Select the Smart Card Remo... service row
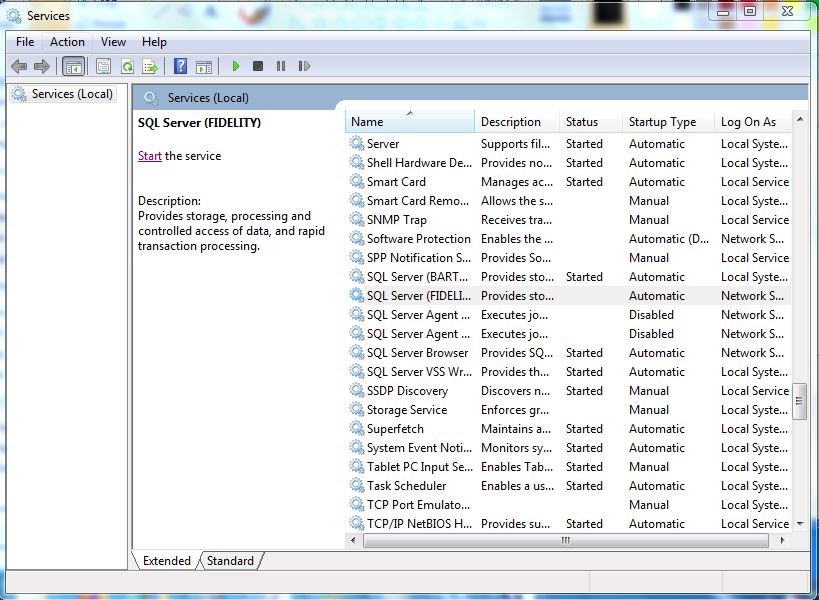The height and width of the screenshot is (600, 819). [x=569, y=201]
